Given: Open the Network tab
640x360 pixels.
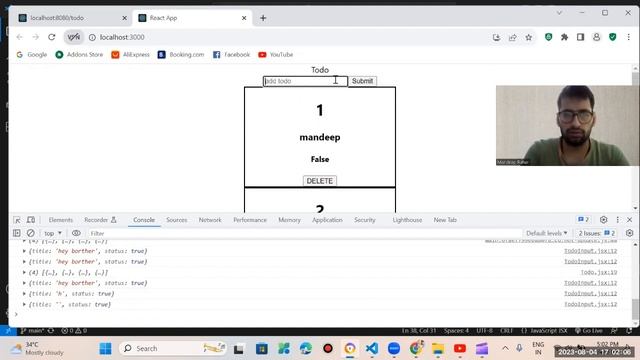Looking at the screenshot, I should click(210, 220).
